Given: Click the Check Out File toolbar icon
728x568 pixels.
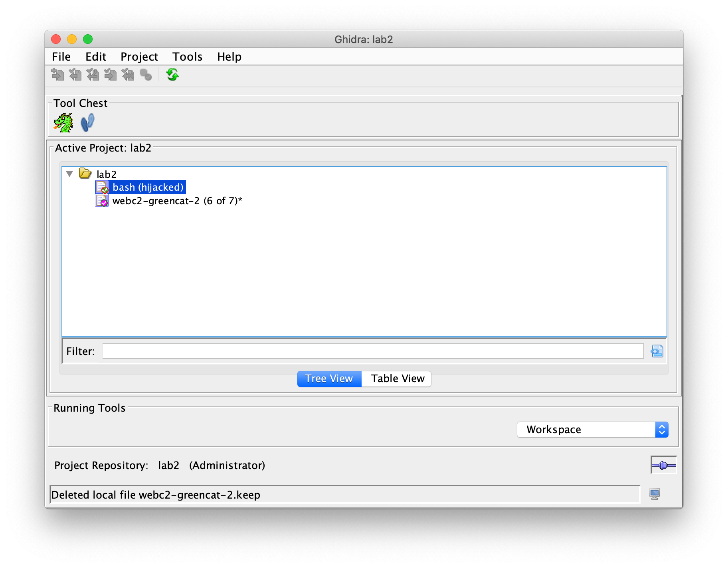Looking at the screenshot, I should 75,75.
